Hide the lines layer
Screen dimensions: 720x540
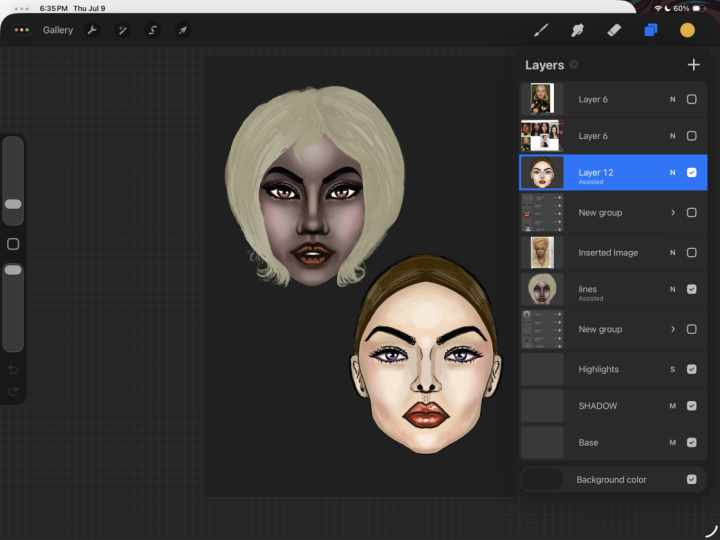[x=692, y=289]
